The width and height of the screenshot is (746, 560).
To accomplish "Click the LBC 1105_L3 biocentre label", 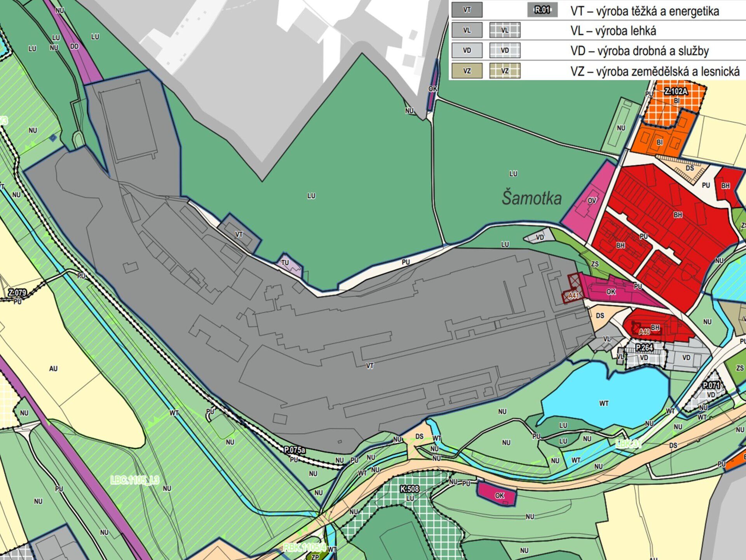I will (134, 480).
